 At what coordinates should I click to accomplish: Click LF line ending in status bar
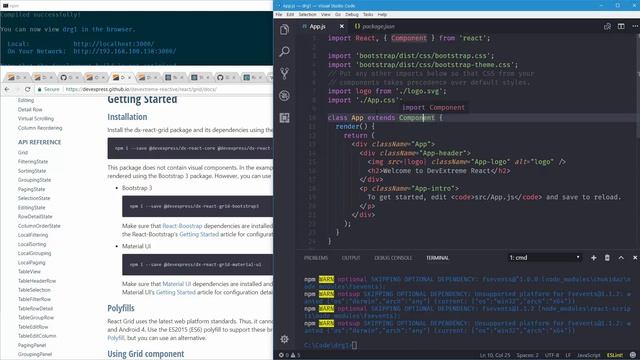[568, 355]
